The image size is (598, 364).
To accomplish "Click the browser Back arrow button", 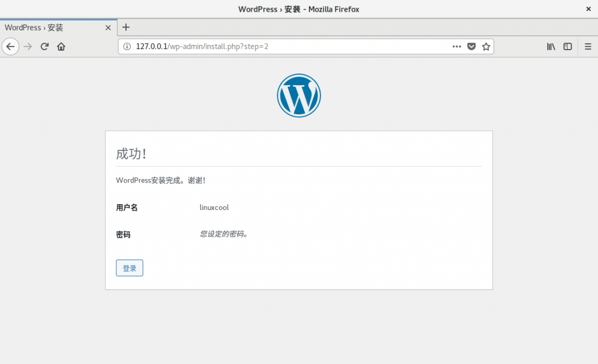I will pyautogui.click(x=11, y=47).
